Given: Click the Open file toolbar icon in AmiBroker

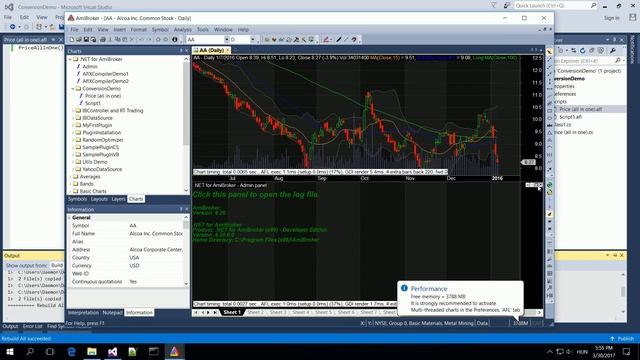Looking at the screenshot, I should point(79,40).
